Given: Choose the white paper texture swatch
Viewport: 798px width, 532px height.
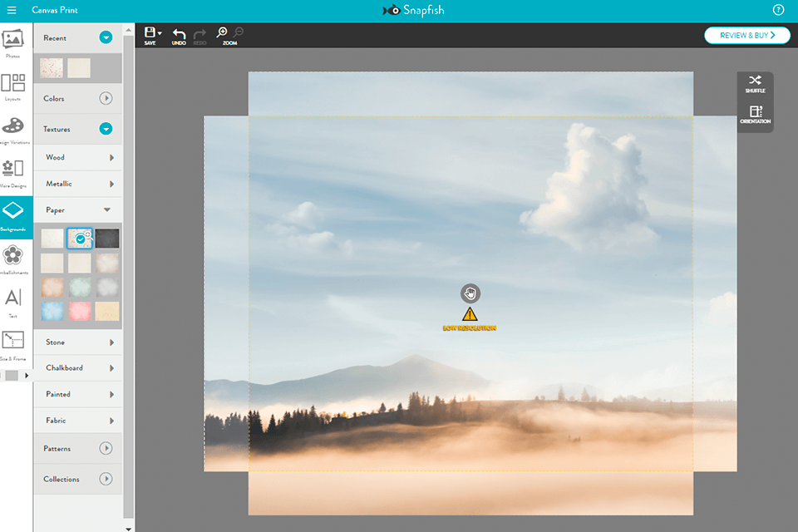Looking at the screenshot, I should [x=52, y=239].
